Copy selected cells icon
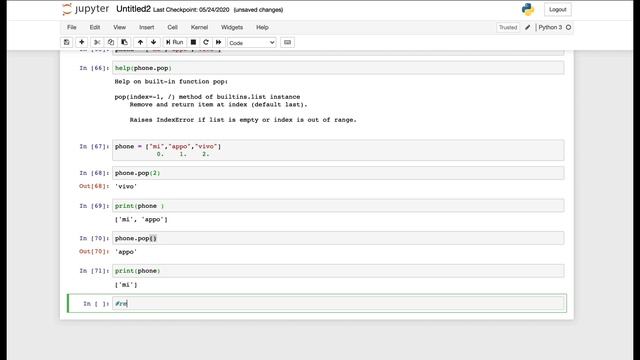640x360 pixels. (111, 42)
